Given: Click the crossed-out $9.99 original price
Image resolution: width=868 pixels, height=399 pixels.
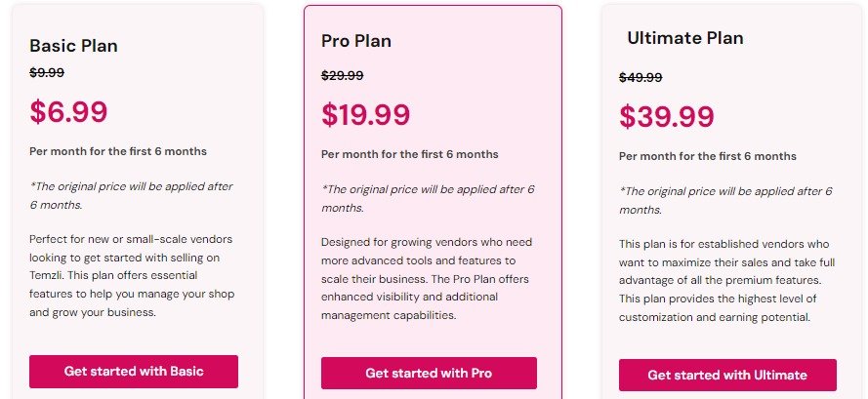Looking at the screenshot, I should (47, 72).
